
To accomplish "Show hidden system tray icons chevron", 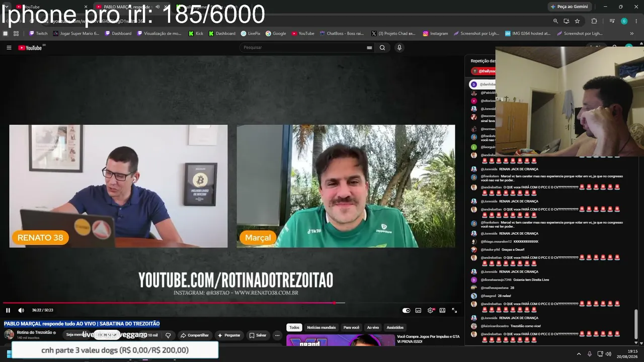I will [579, 354].
